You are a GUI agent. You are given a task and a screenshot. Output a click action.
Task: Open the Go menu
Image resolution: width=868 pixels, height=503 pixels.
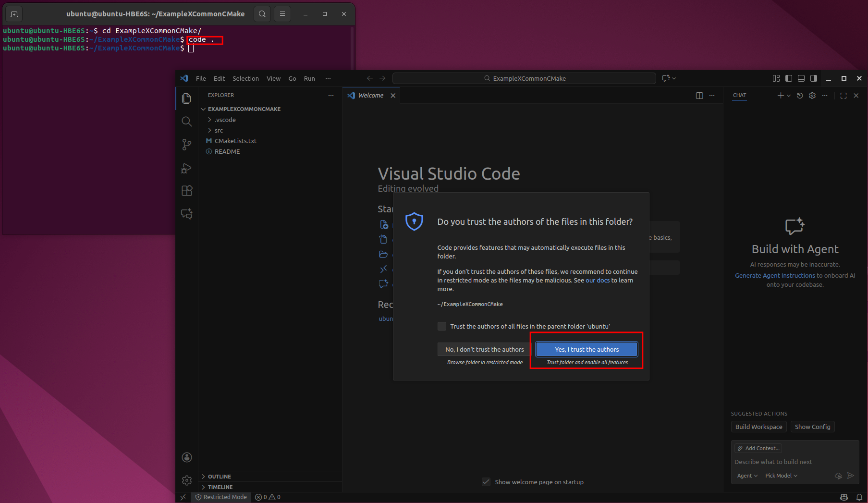pyautogui.click(x=292, y=78)
